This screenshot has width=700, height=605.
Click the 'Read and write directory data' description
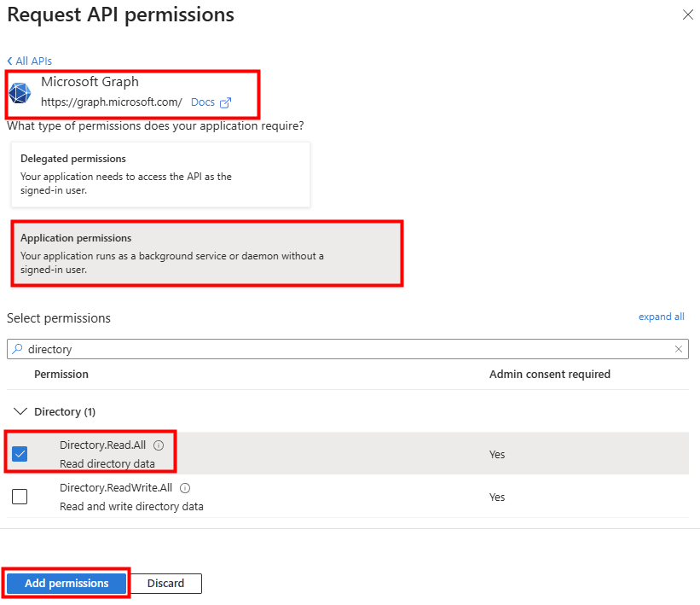(x=131, y=506)
